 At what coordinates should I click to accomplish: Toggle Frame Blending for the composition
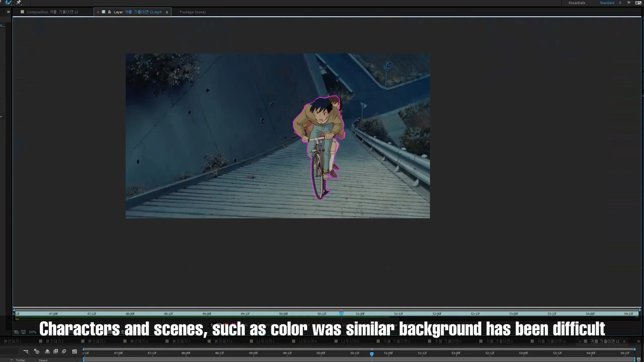coord(56,351)
